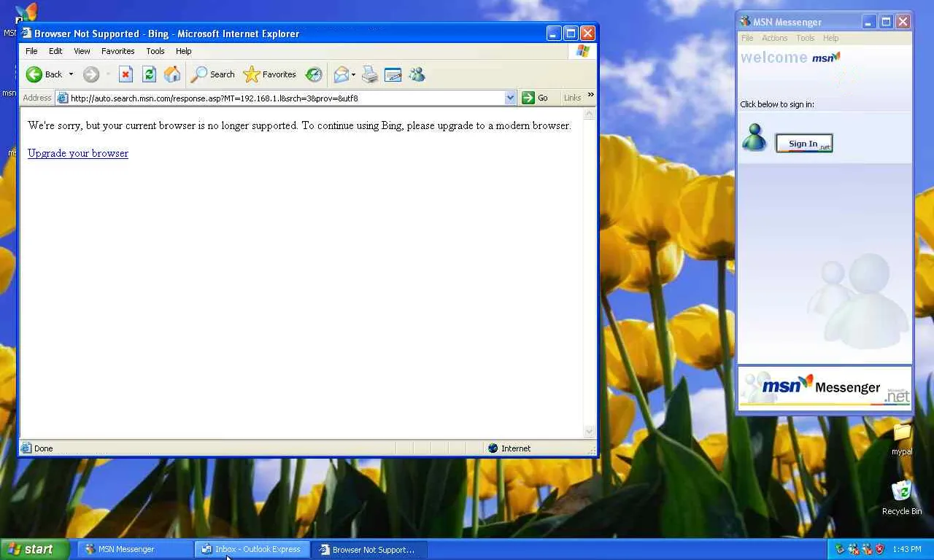Open the Start menu
The width and height of the screenshot is (934, 560).
pos(34,549)
